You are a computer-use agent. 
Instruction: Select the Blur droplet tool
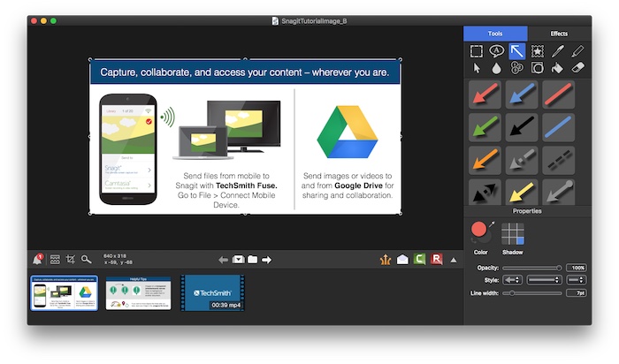pyautogui.click(x=496, y=68)
